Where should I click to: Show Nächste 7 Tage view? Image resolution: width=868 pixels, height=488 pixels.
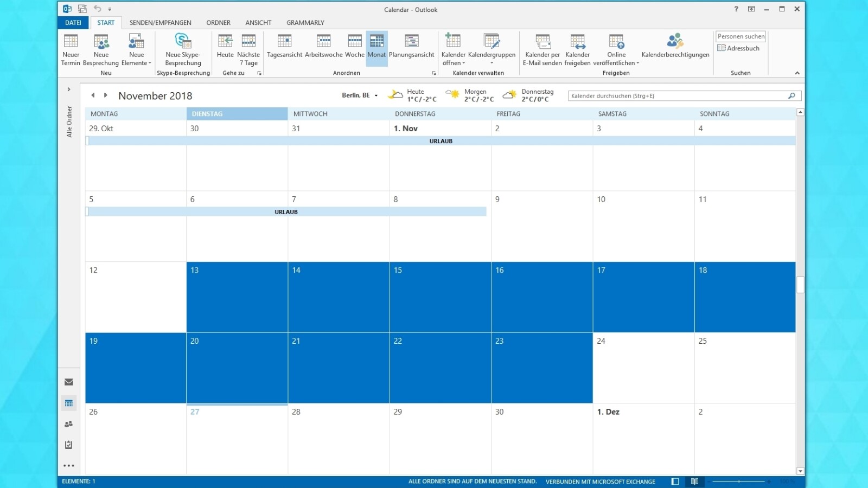248,49
